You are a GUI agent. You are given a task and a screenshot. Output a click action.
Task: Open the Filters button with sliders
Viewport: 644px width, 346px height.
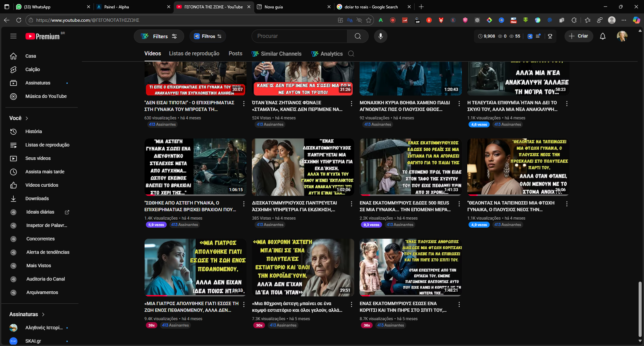(159, 36)
